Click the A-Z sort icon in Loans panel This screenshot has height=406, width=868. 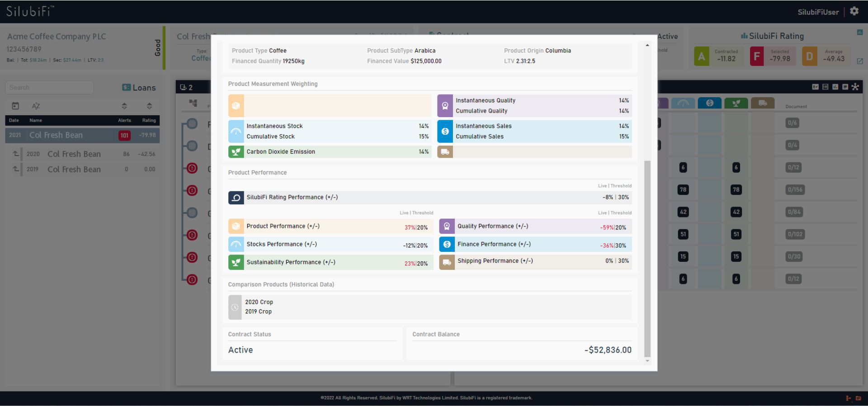point(36,106)
